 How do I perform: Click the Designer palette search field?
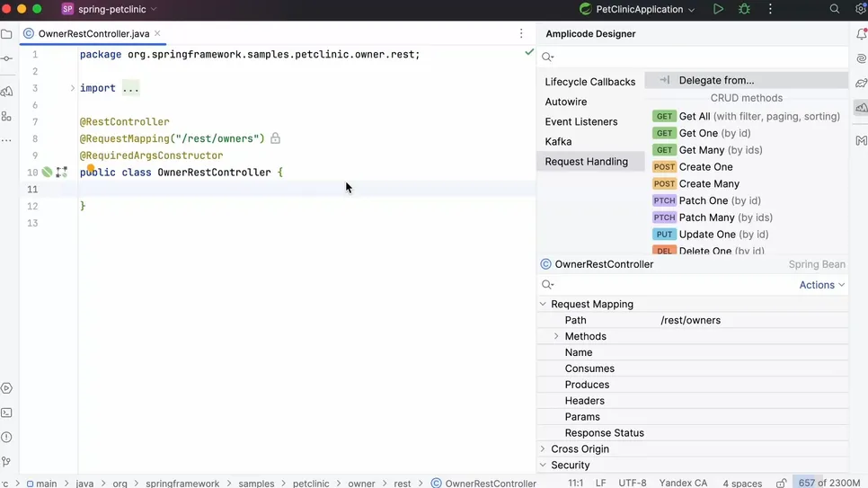(x=692, y=57)
